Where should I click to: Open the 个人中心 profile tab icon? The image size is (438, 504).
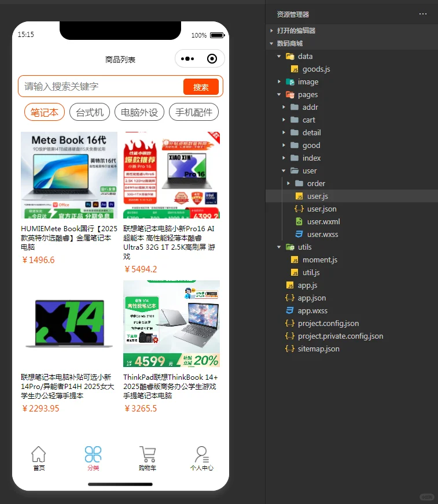point(202,454)
